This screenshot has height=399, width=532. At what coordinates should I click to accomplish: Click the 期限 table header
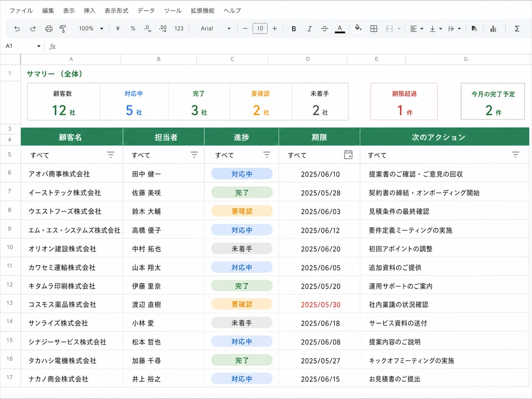pos(319,137)
